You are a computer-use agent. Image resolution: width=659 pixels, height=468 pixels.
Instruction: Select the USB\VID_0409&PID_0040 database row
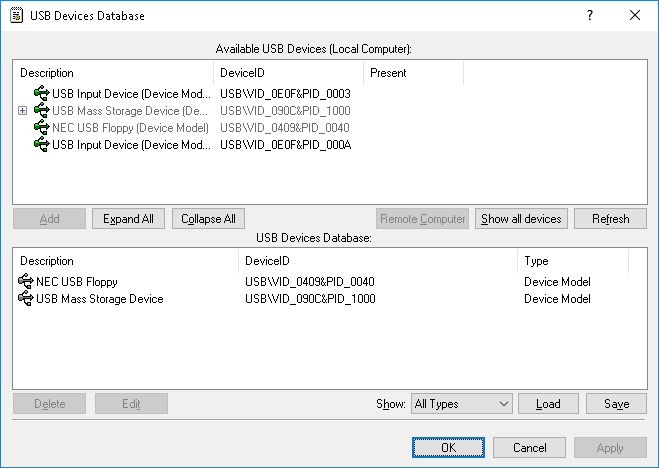[x=310, y=282]
